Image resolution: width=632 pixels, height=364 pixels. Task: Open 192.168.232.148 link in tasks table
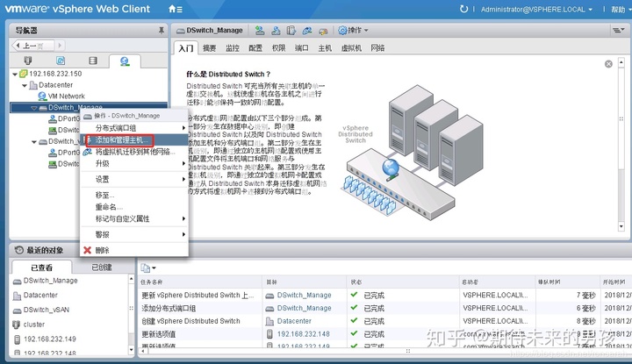point(304,334)
